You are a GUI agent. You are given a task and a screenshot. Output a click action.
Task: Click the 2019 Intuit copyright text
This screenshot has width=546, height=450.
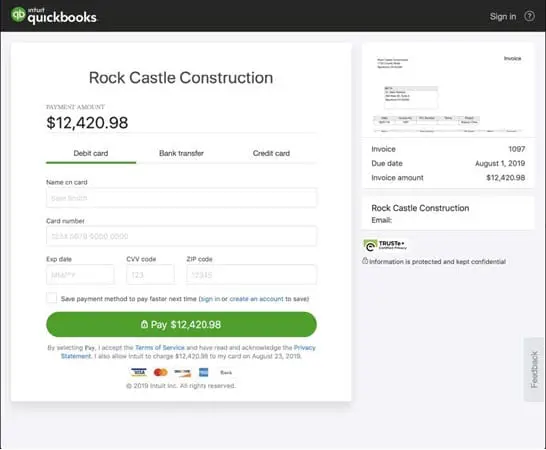181,386
